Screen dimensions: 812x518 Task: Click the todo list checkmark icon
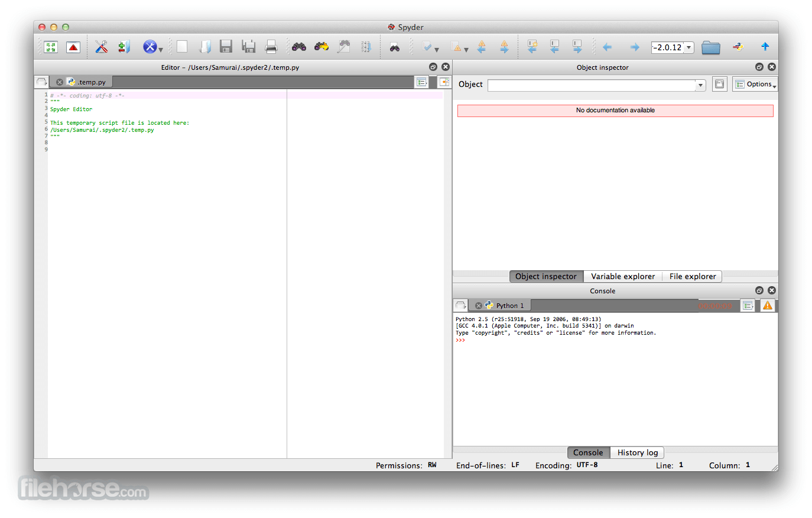(x=427, y=47)
